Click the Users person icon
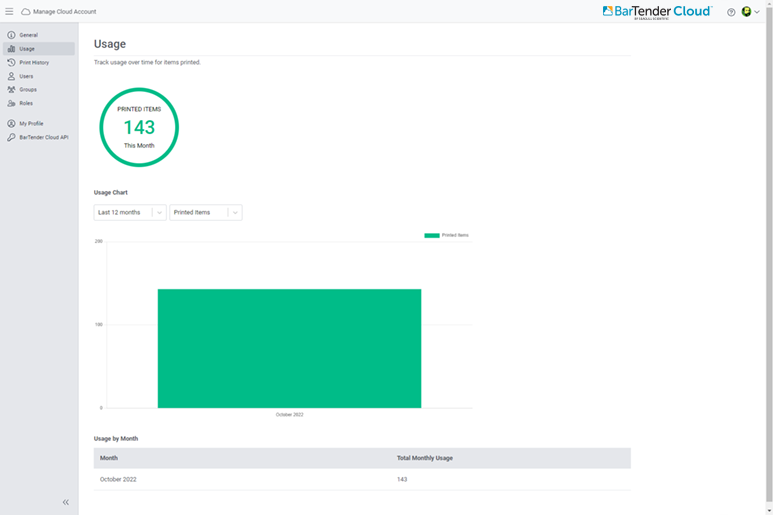Image resolution: width=773 pixels, height=515 pixels. 11,76
